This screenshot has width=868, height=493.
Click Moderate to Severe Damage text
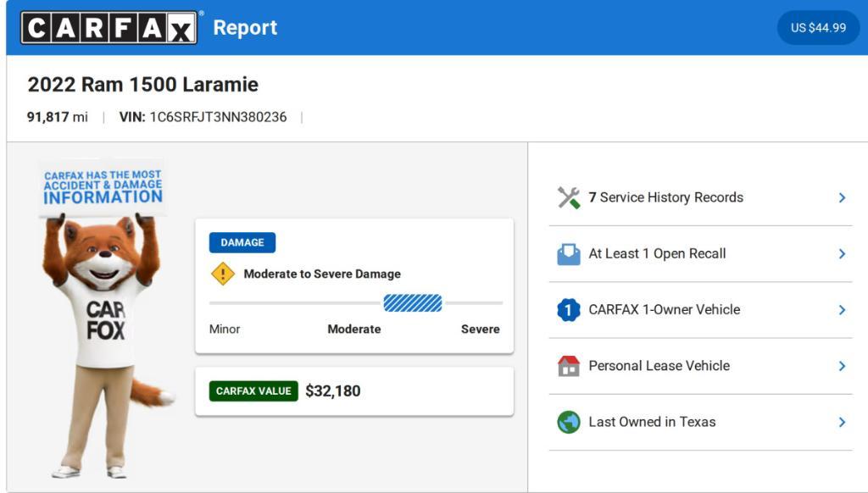322,274
